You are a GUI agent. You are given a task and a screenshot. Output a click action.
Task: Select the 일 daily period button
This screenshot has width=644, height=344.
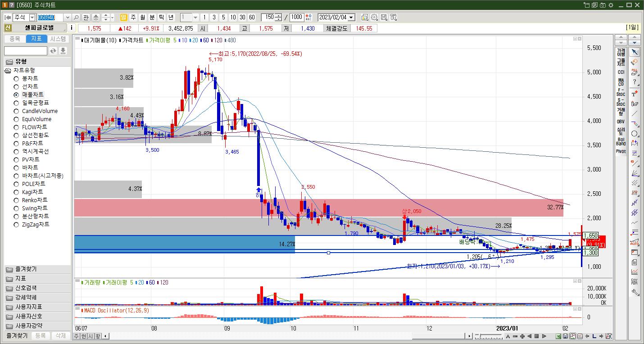(123, 17)
